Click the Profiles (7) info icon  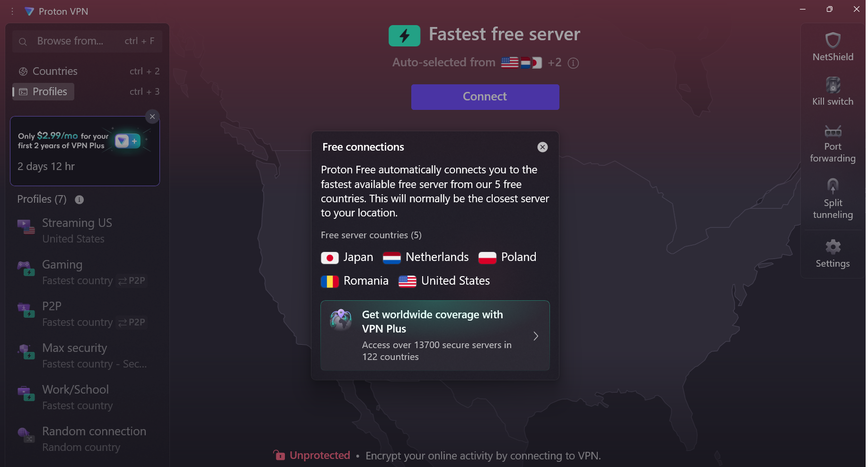point(80,199)
